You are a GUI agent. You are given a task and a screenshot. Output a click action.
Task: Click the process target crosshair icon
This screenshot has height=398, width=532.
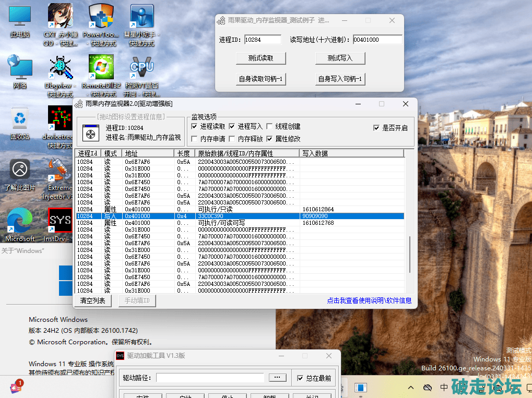(91, 134)
